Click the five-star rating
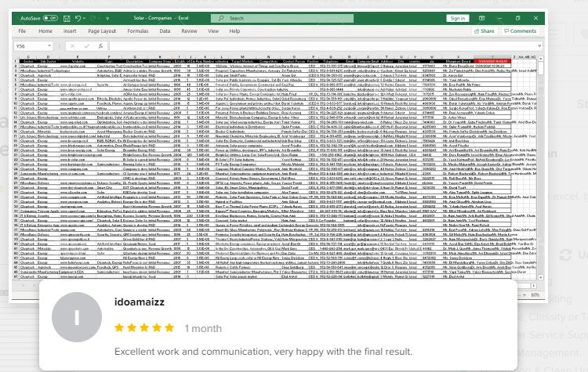588x372 pixels. 144,328
